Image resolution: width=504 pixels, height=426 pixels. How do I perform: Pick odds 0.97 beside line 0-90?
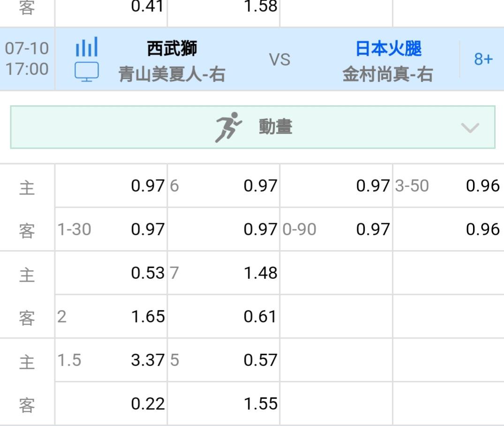coord(373,229)
